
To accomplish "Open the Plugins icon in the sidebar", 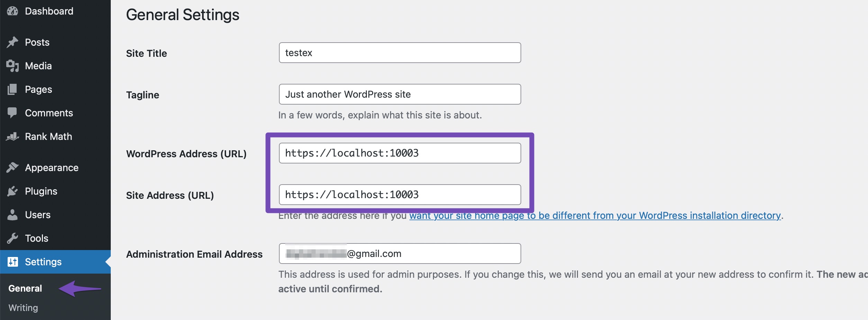I will pos(13,191).
